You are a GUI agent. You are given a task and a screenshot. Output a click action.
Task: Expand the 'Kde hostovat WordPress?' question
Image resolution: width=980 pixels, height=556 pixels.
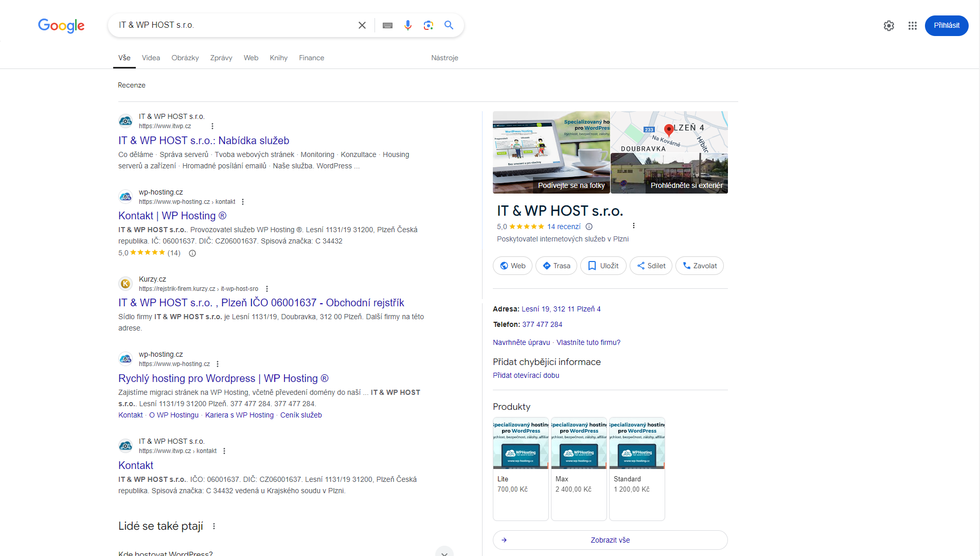(286, 552)
